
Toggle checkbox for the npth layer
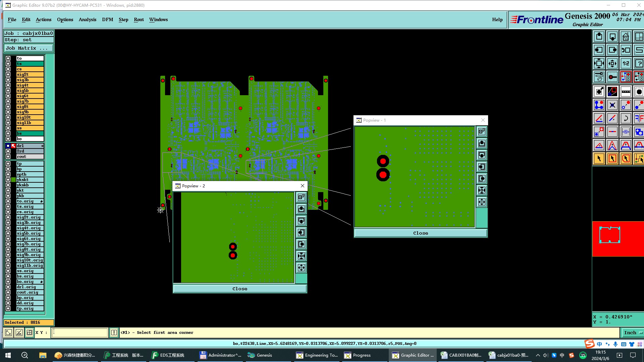click(x=8, y=174)
